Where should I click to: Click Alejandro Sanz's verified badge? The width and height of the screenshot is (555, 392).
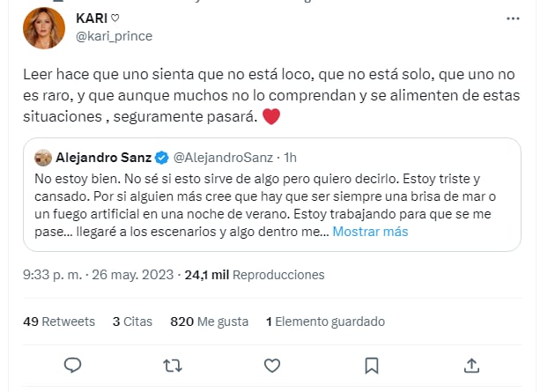[163, 159]
